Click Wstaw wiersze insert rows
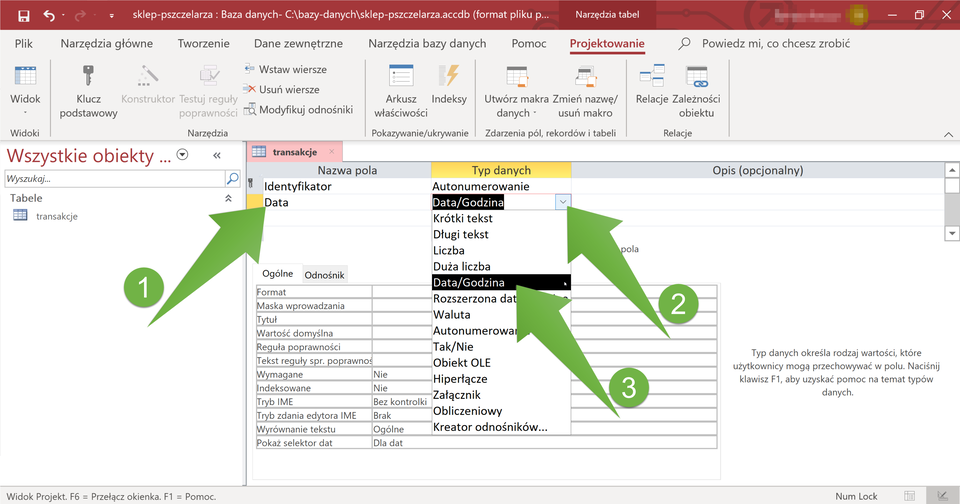 (x=285, y=69)
